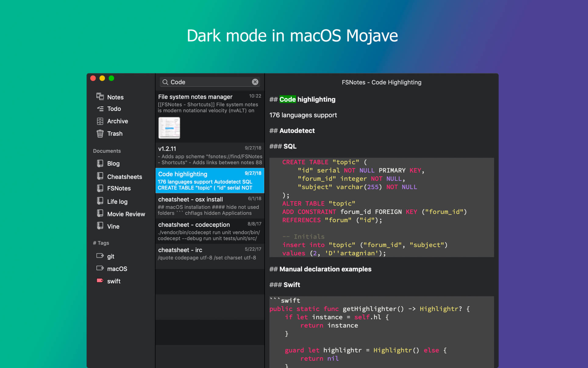Image resolution: width=588 pixels, height=368 pixels.
Task: Select the Archive box icon
Action: pos(100,121)
